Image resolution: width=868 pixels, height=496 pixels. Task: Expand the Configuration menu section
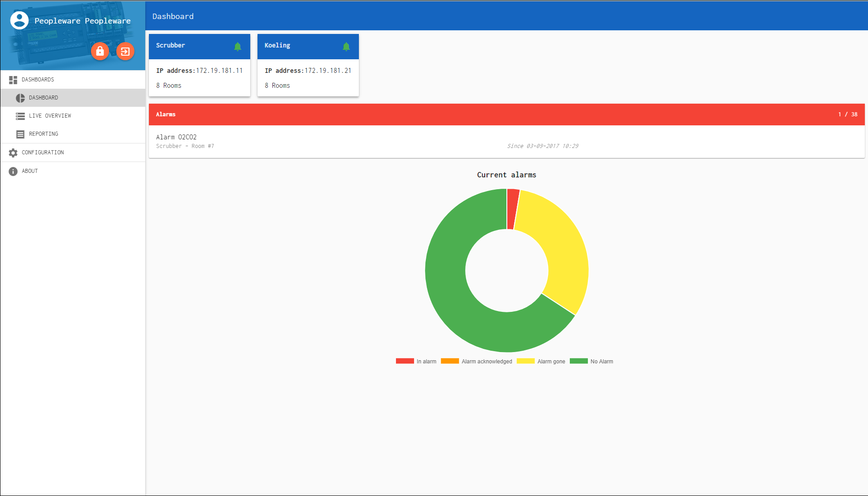43,153
